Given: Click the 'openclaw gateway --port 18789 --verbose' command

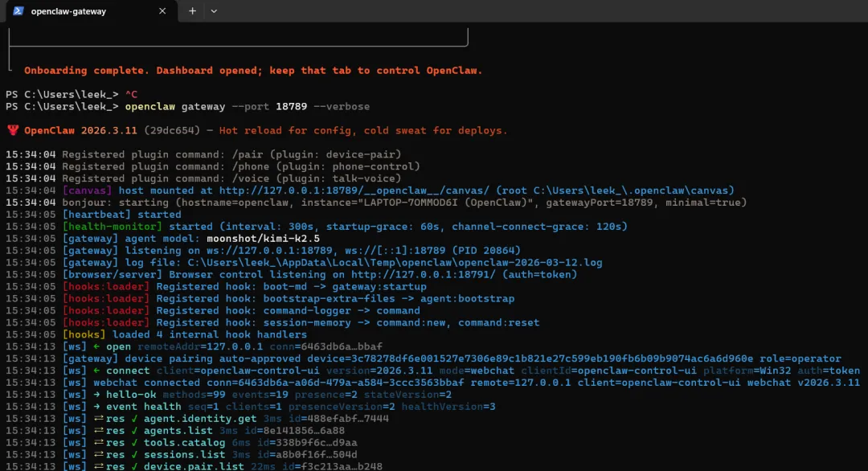Looking at the screenshot, I should [x=247, y=106].
